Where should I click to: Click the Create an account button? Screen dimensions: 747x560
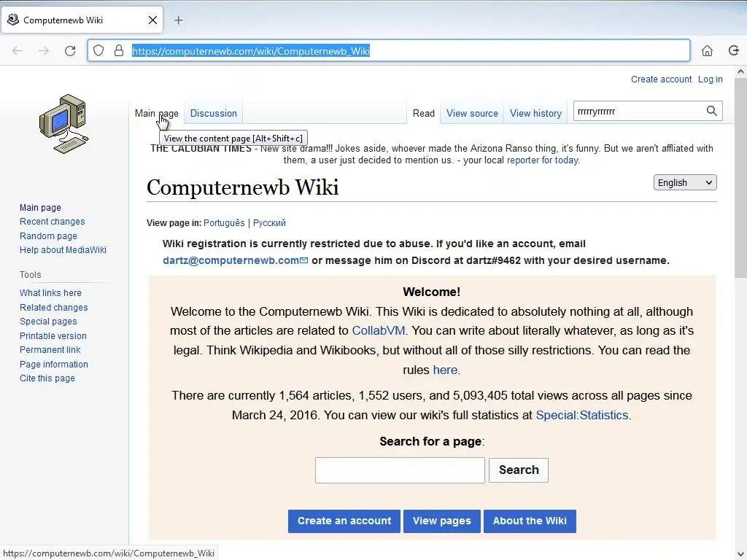click(x=344, y=521)
